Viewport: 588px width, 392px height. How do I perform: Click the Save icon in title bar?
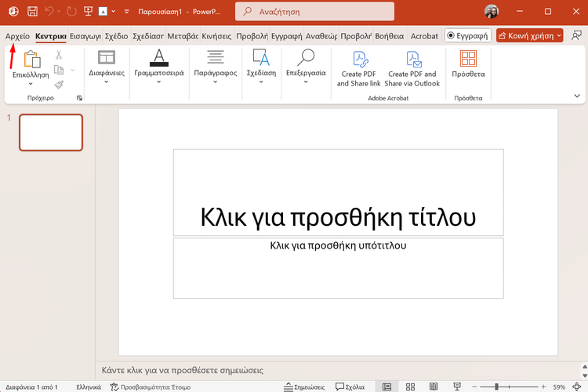pos(32,12)
